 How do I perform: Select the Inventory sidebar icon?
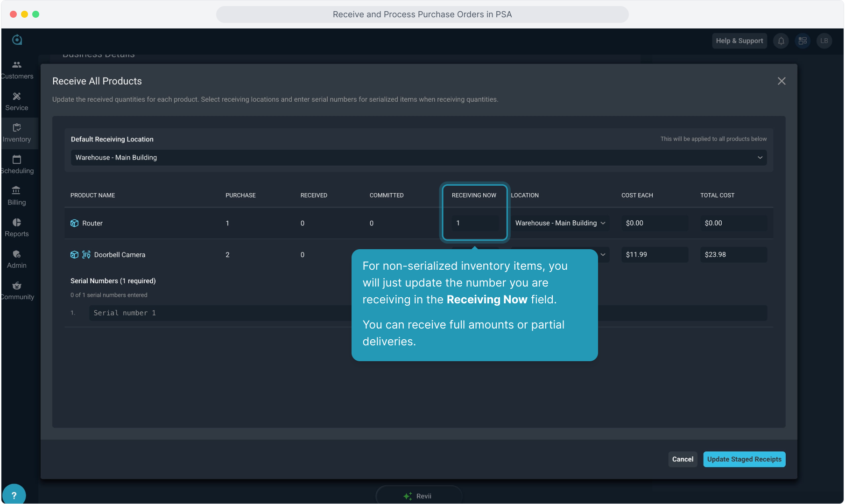pyautogui.click(x=17, y=128)
